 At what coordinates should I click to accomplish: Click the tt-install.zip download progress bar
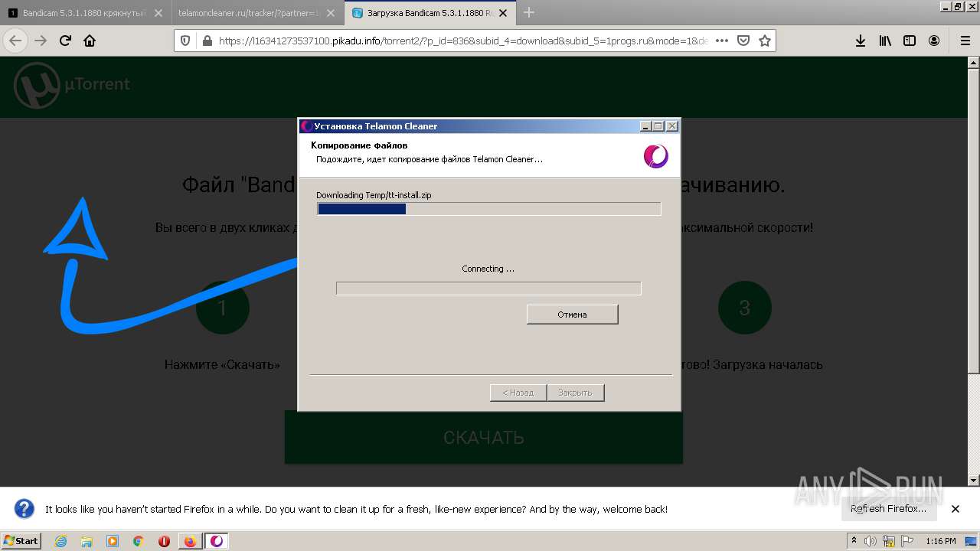click(488, 209)
